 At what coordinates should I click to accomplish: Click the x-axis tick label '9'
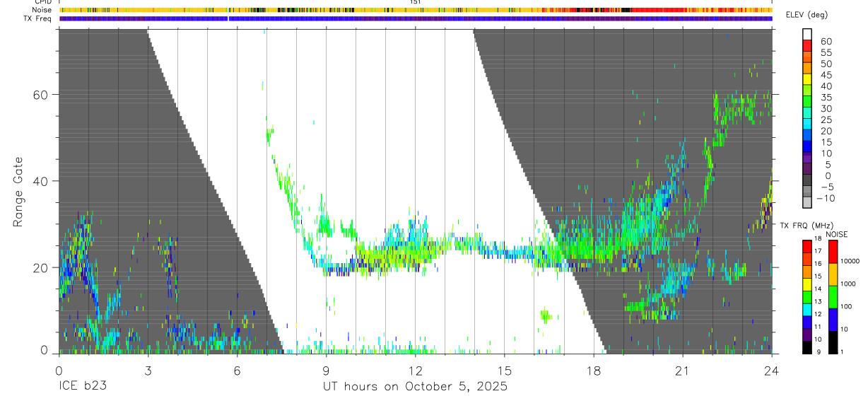tap(326, 370)
